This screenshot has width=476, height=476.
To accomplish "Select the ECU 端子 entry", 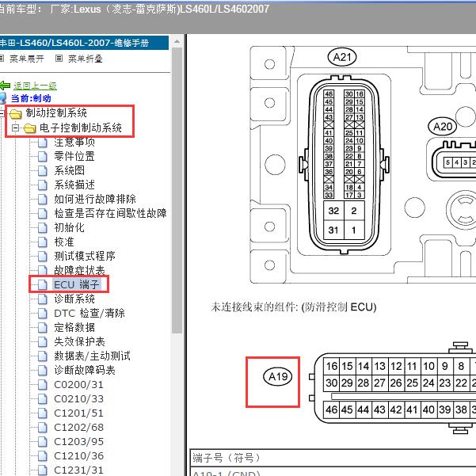I will coord(77,285).
